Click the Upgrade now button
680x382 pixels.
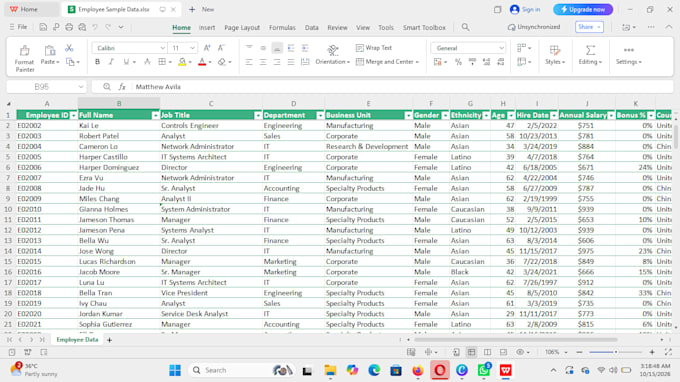[x=583, y=9]
